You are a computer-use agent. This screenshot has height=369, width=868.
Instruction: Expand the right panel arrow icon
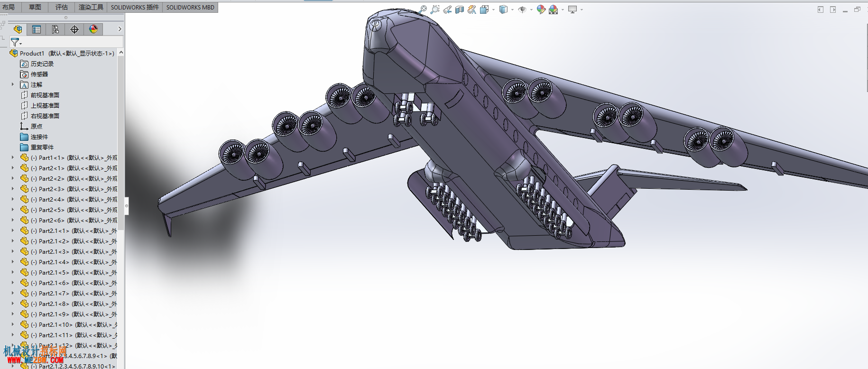pos(833,9)
